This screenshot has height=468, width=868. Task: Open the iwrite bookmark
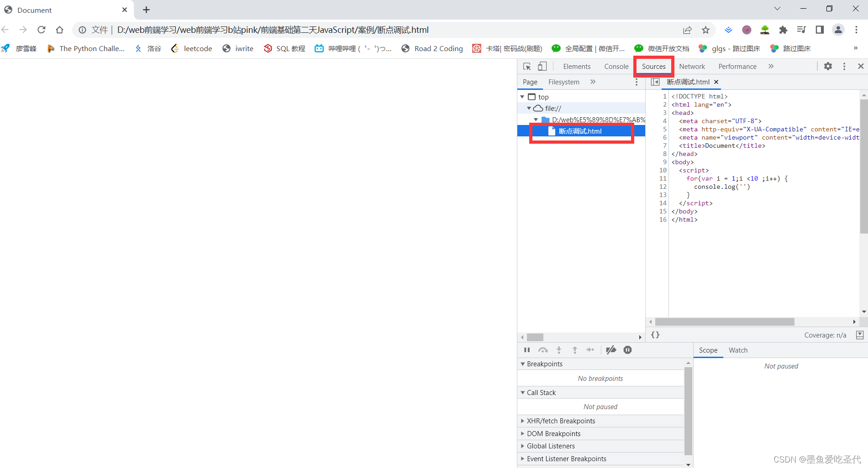[238, 48]
